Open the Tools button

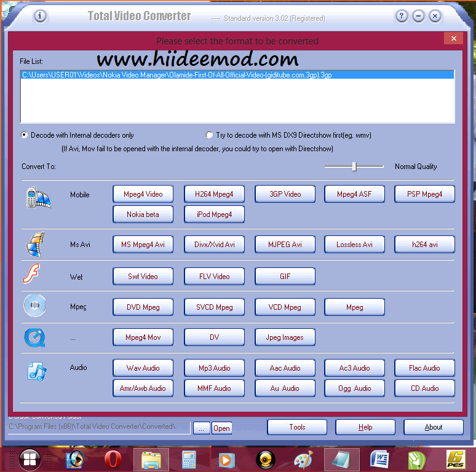297,427
